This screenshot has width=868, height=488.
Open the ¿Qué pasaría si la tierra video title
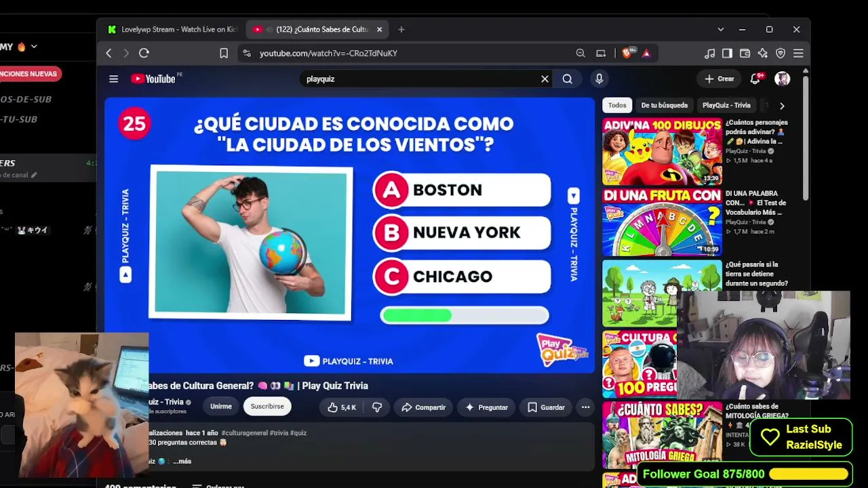[757, 274]
